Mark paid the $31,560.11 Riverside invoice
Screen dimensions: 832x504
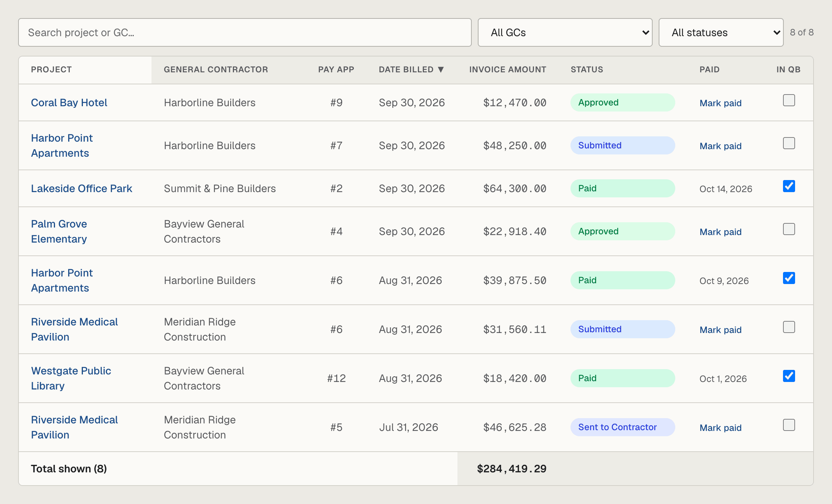pos(720,330)
